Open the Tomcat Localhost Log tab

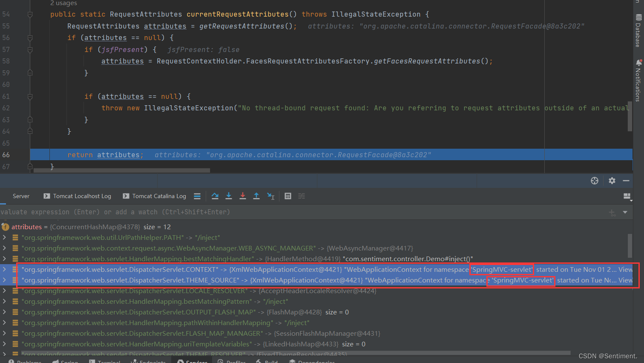(78, 196)
